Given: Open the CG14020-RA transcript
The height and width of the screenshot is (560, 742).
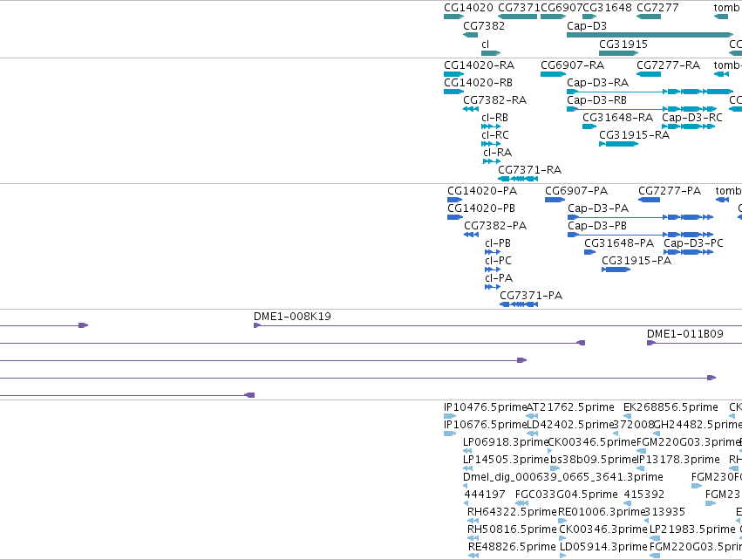Looking at the screenshot, I should (x=453, y=74).
